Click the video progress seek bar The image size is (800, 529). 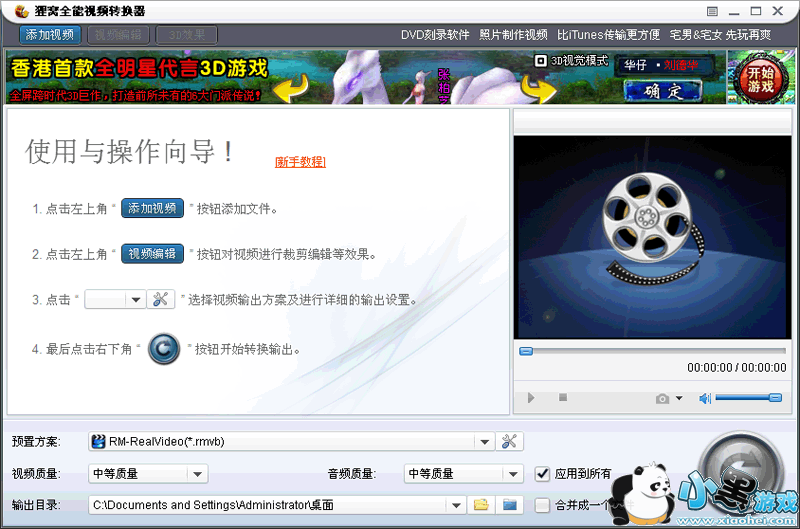653,351
